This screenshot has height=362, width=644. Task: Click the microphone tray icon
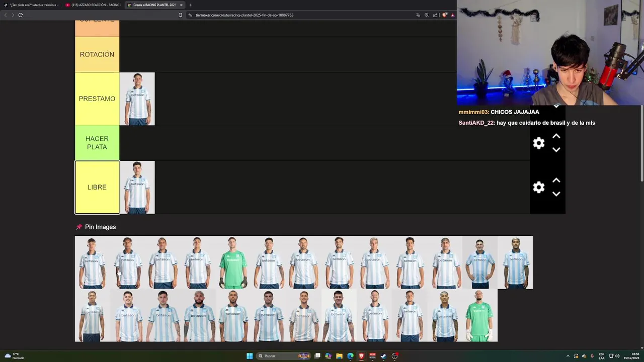(x=592, y=356)
